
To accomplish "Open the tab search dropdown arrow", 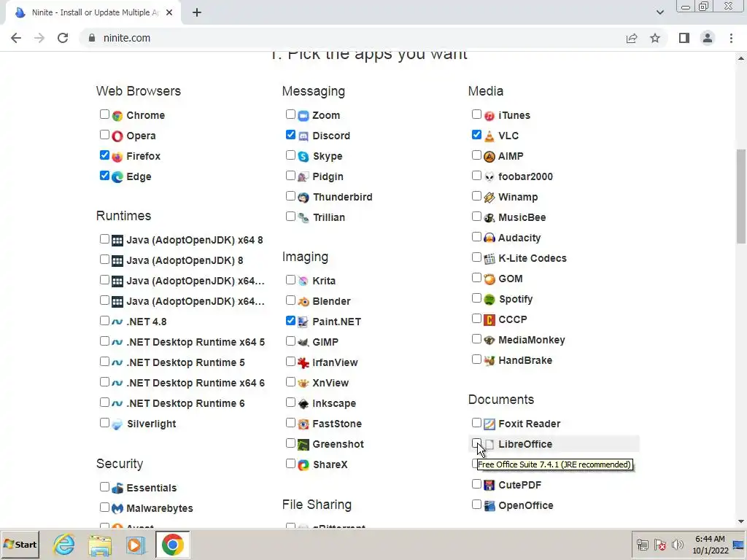I will pos(659,12).
